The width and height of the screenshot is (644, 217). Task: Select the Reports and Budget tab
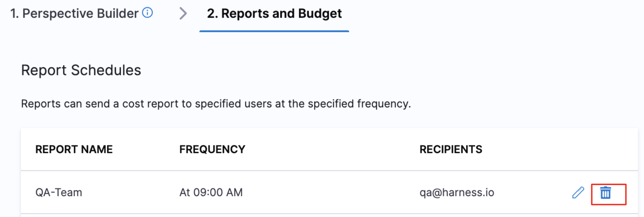pyautogui.click(x=274, y=13)
